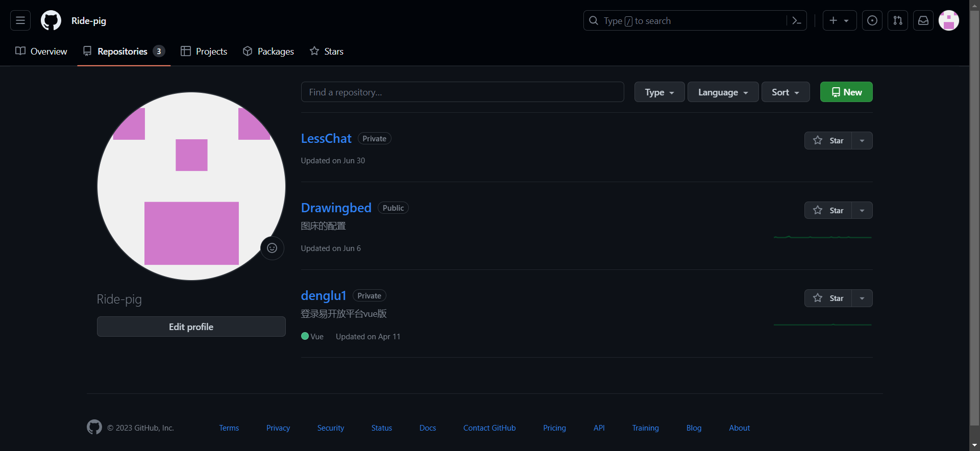The image size is (980, 451).
Task: Expand the Drawingbed star lists dropdown
Action: pos(862,210)
